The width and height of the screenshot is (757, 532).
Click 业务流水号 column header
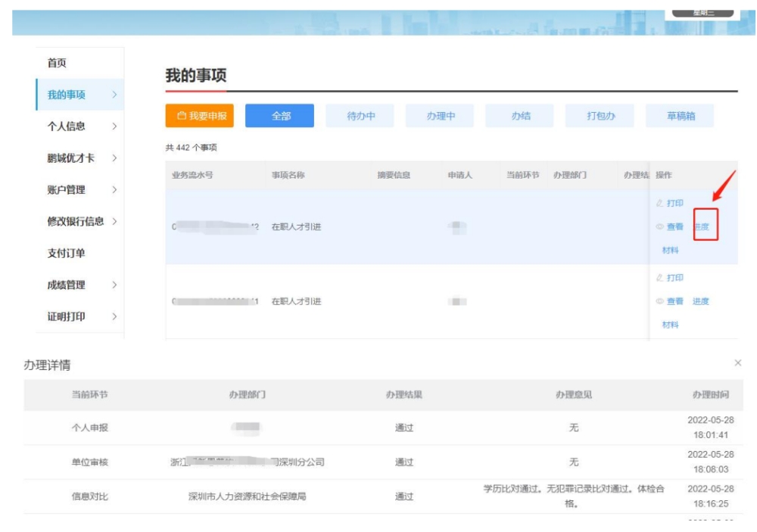[192, 176]
